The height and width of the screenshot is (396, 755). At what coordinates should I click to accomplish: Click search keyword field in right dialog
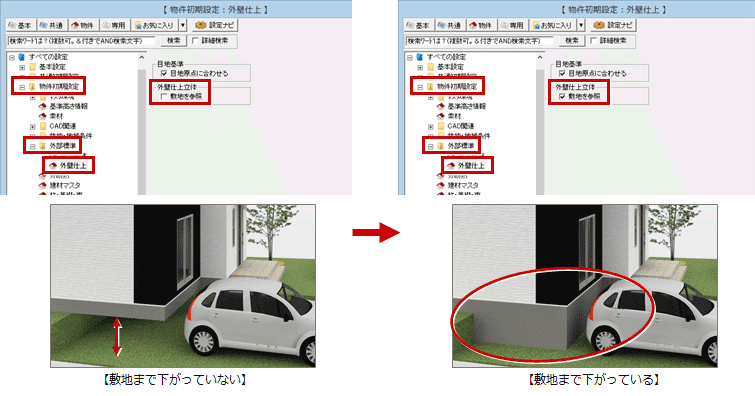480,41
